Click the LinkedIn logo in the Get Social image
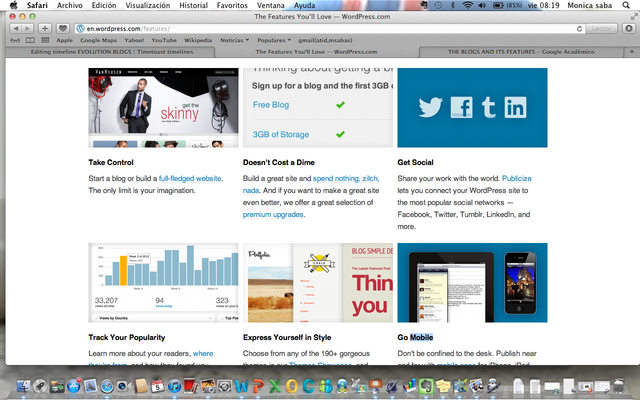The width and height of the screenshot is (640, 400). pyautogui.click(x=515, y=107)
